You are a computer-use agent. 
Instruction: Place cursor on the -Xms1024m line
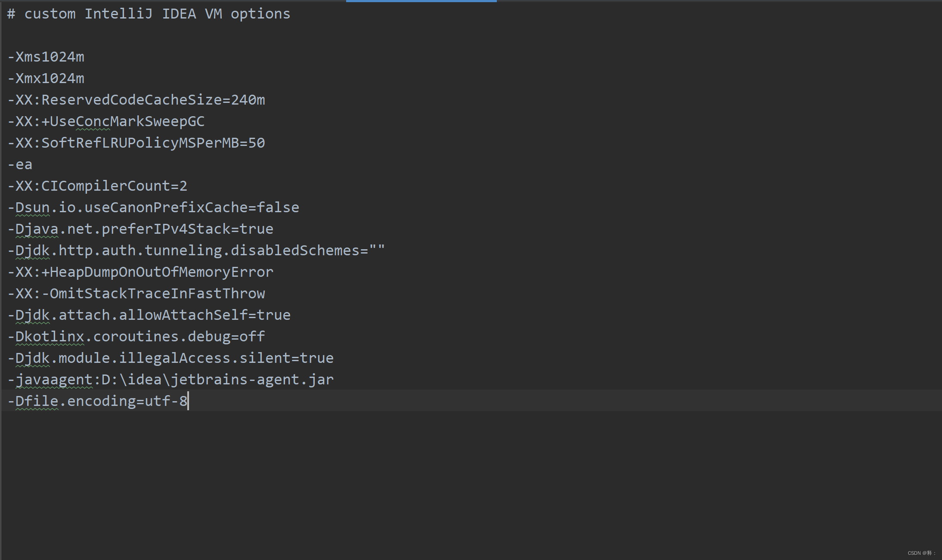(x=46, y=57)
